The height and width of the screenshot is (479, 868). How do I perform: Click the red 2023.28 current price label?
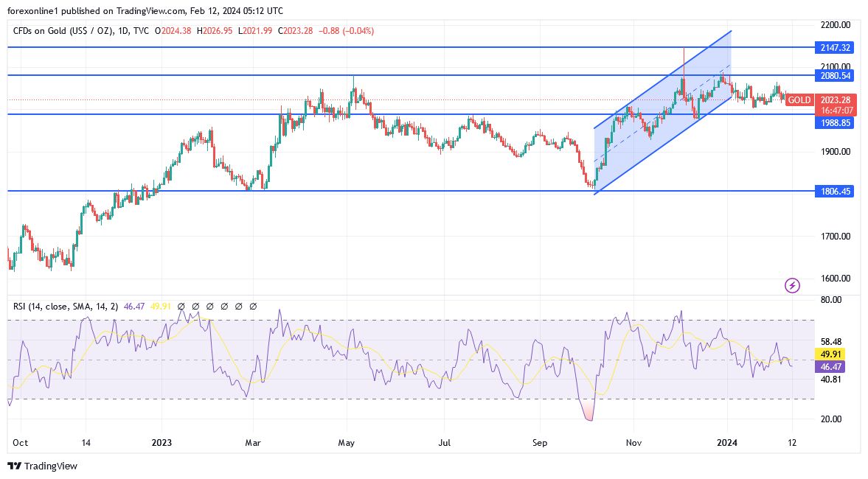click(836, 100)
